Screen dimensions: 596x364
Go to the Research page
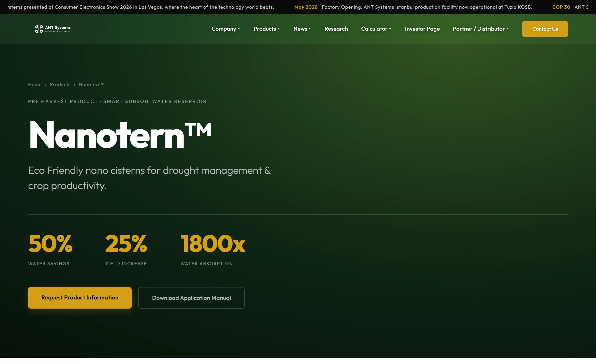point(336,29)
